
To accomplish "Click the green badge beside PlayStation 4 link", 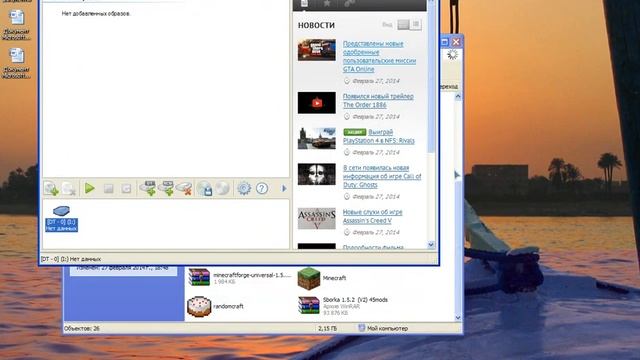I will click(x=354, y=132).
